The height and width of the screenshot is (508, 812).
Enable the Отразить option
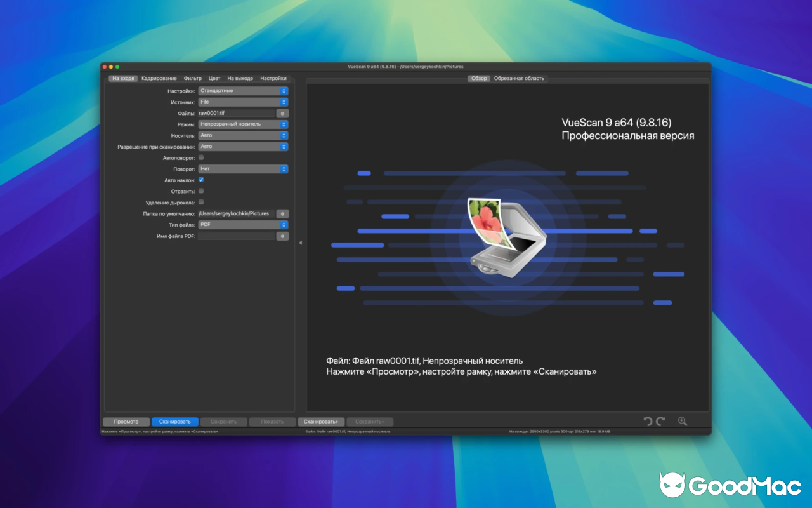200,190
